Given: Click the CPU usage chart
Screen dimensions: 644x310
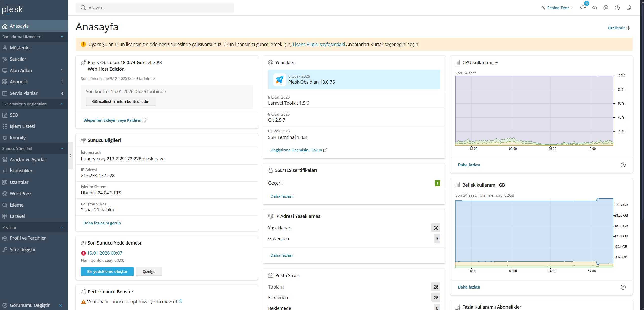Looking at the screenshot, I should point(534,110).
